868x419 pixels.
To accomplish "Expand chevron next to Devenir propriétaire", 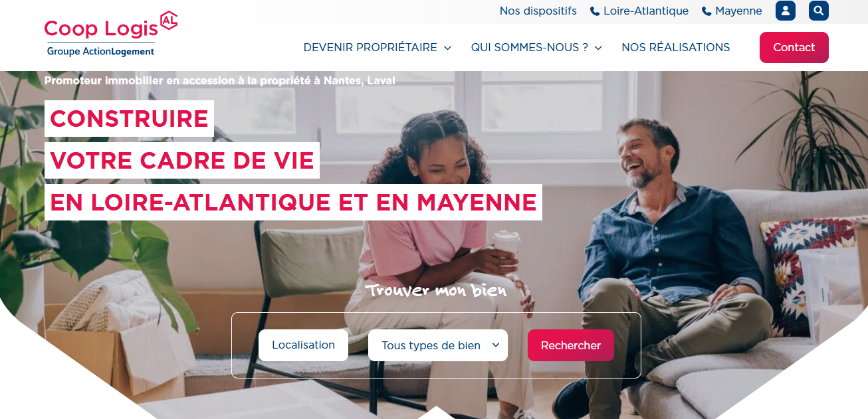I will coord(447,48).
